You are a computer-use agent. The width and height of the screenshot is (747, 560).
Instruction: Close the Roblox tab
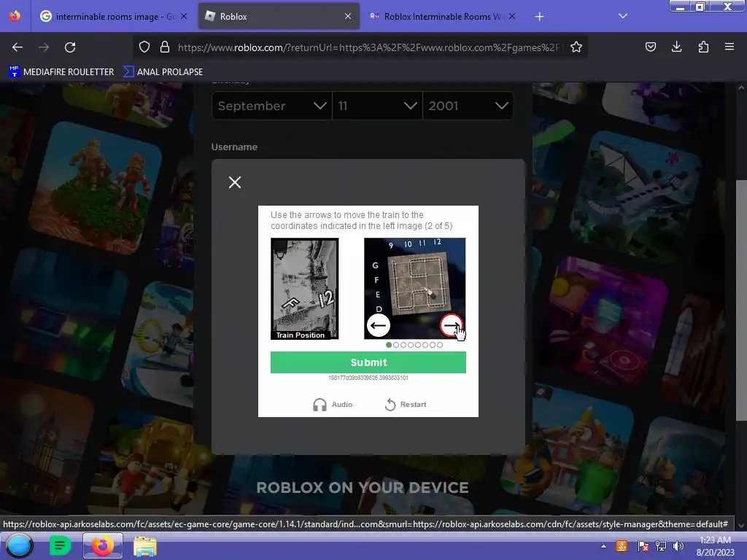click(x=348, y=16)
